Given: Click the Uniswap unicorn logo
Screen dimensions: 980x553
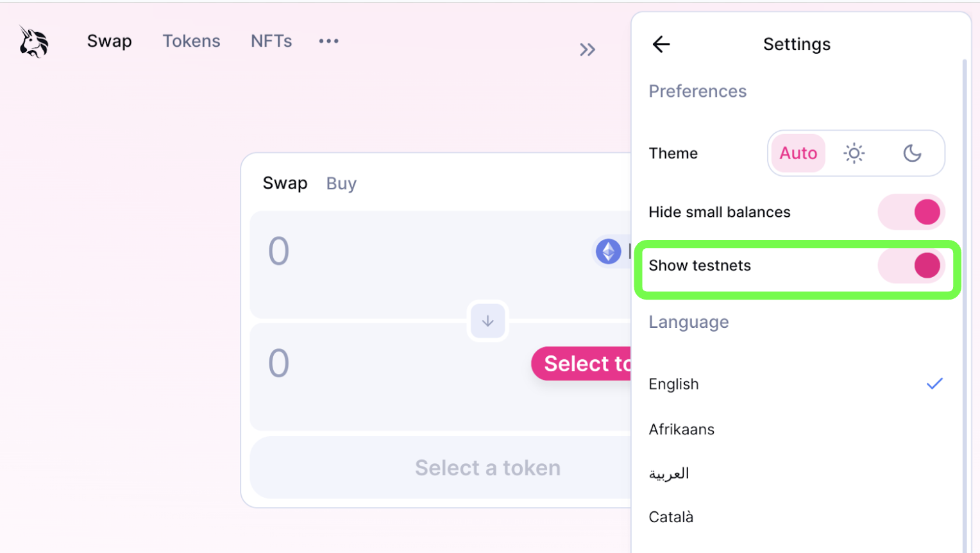Looking at the screenshot, I should [x=33, y=42].
